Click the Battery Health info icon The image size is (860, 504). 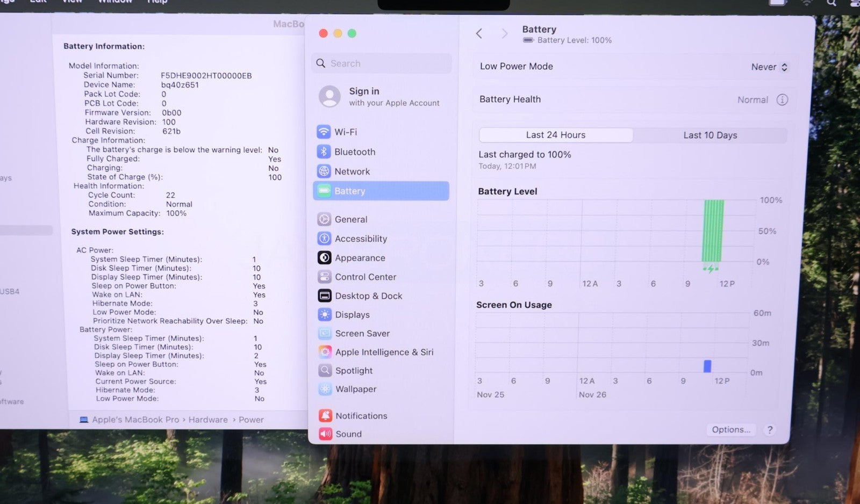pyautogui.click(x=782, y=100)
